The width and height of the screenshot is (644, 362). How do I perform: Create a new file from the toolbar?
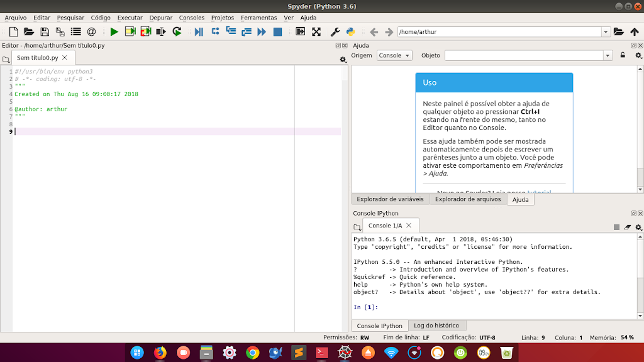(14, 31)
